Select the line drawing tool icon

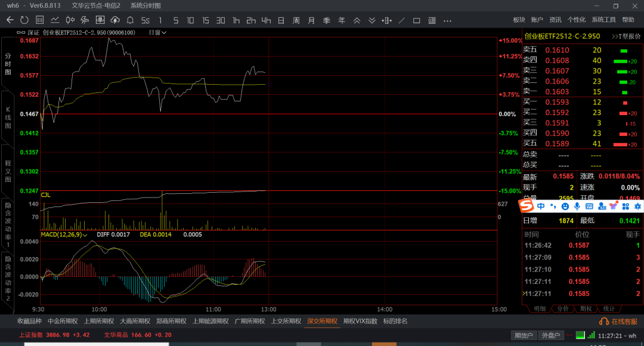coord(402,20)
